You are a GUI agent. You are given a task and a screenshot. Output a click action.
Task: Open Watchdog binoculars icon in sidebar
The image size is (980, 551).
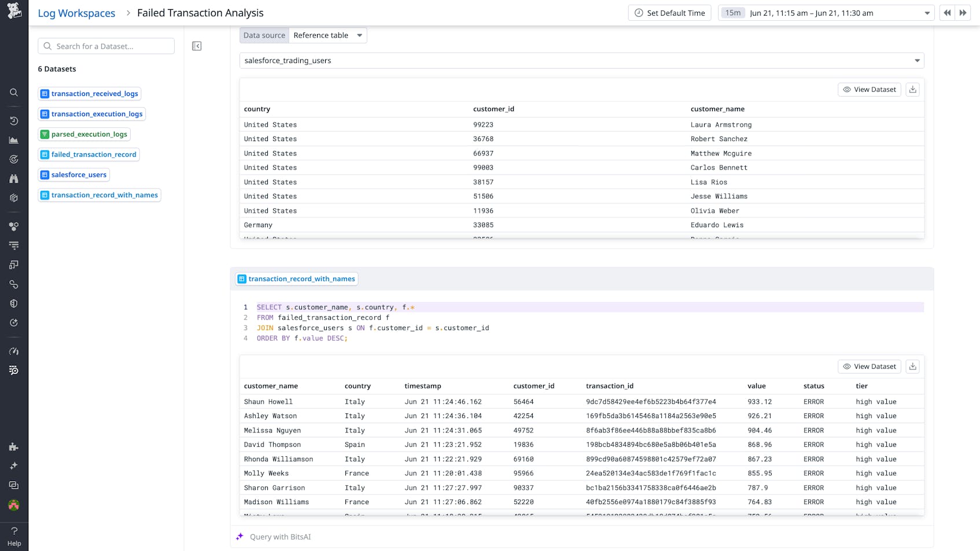[14, 179]
